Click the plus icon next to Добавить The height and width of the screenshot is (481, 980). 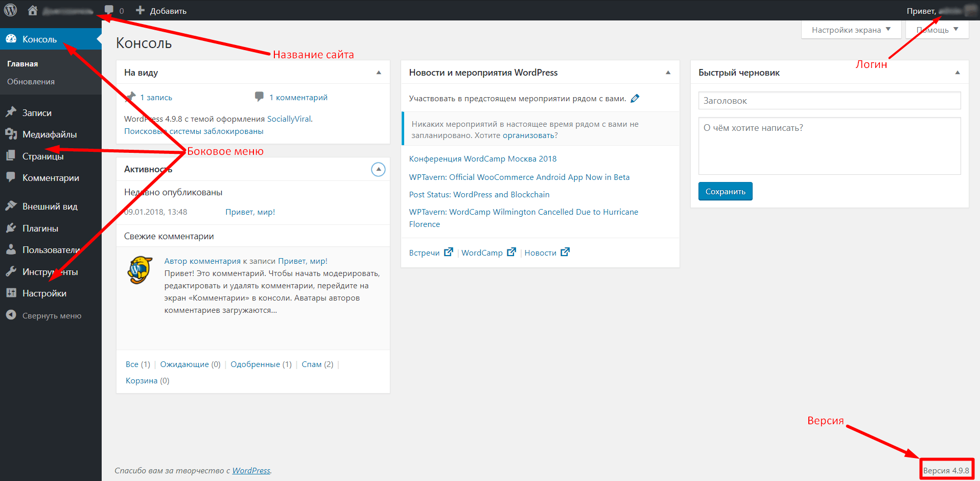pos(141,10)
